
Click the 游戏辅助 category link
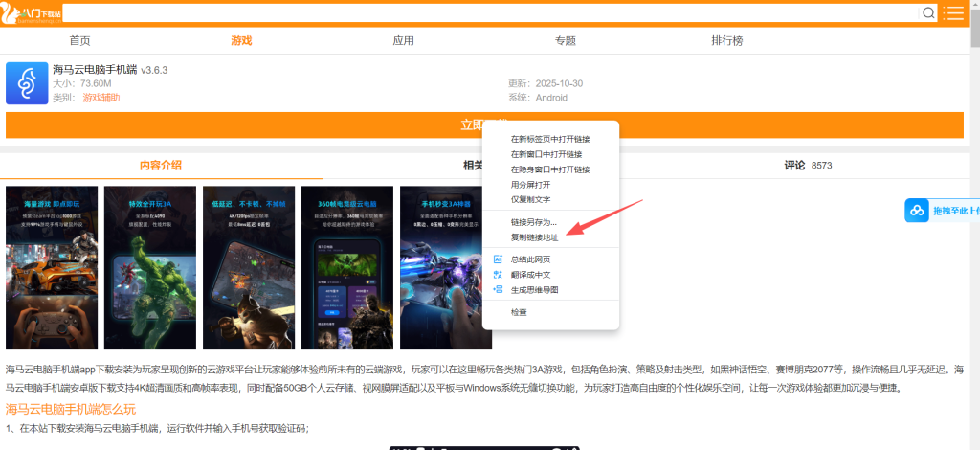coord(101,98)
